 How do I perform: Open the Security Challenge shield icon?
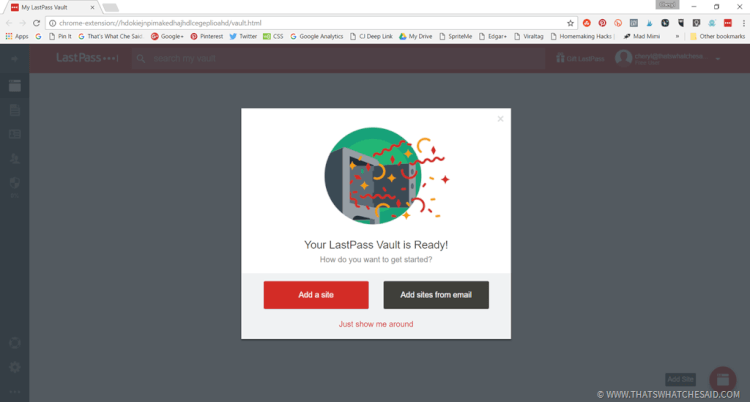pyautogui.click(x=15, y=182)
